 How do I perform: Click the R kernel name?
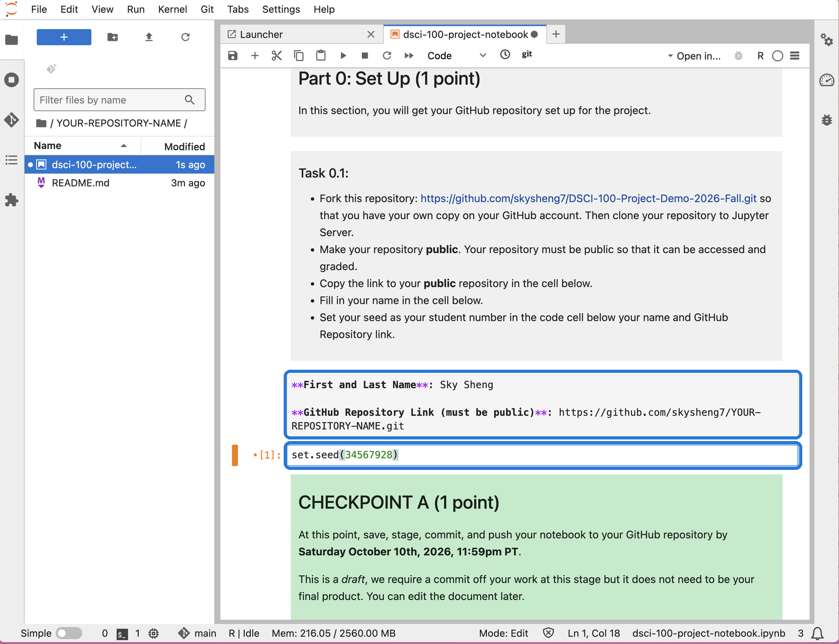(760, 56)
